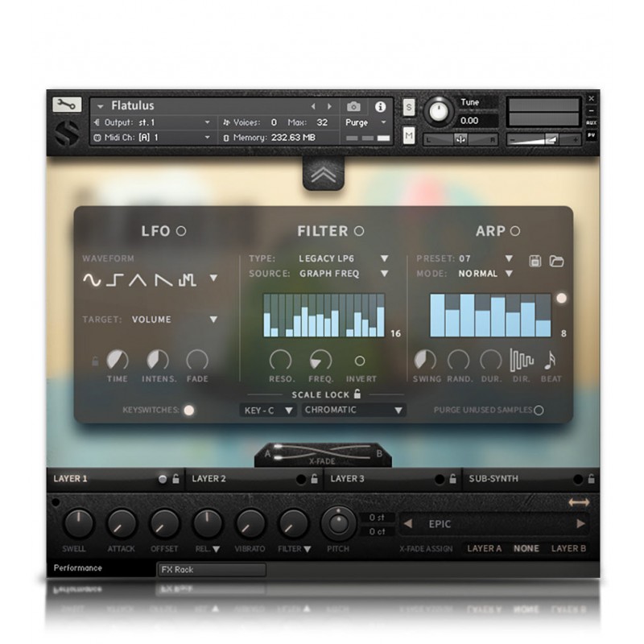644x644 pixels.
Task: Click the ARP direction icon
Action: [522, 360]
